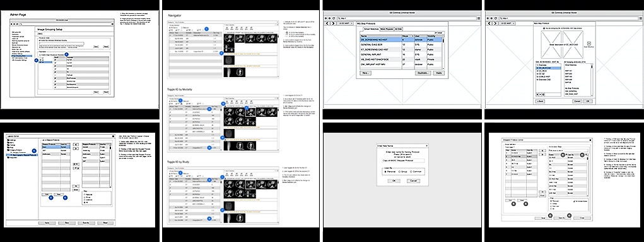Viewport: 644px width, 242px height.
Task: Click Add Washer plus icon
Action: (589, 43)
